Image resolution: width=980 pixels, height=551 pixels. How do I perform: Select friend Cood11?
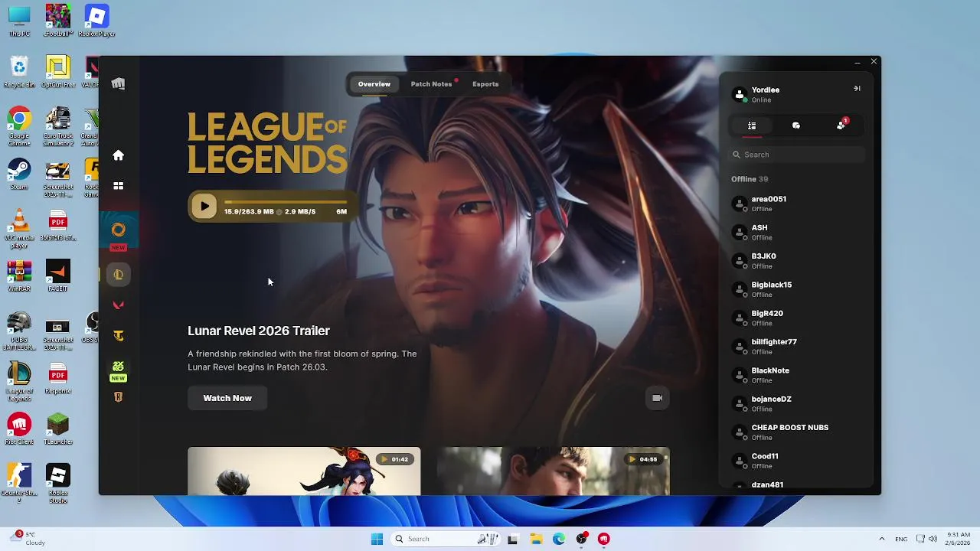pyautogui.click(x=796, y=461)
